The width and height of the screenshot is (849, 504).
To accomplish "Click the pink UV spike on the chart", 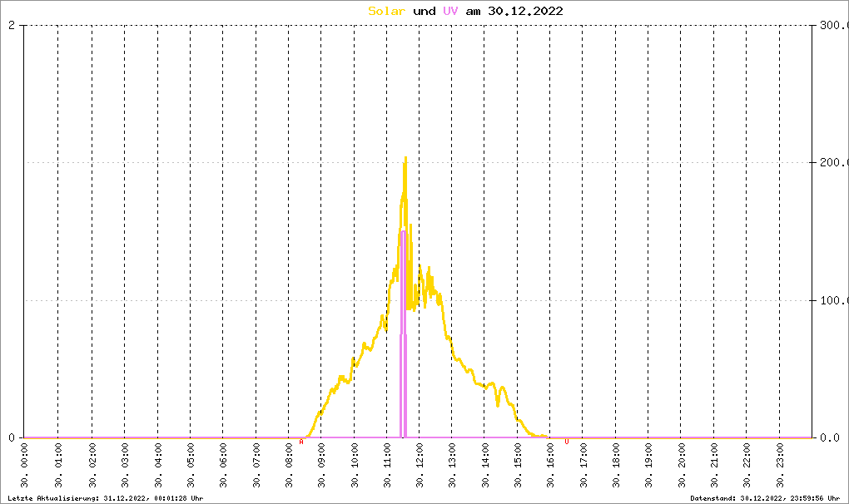I will click(x=403, y=333).
